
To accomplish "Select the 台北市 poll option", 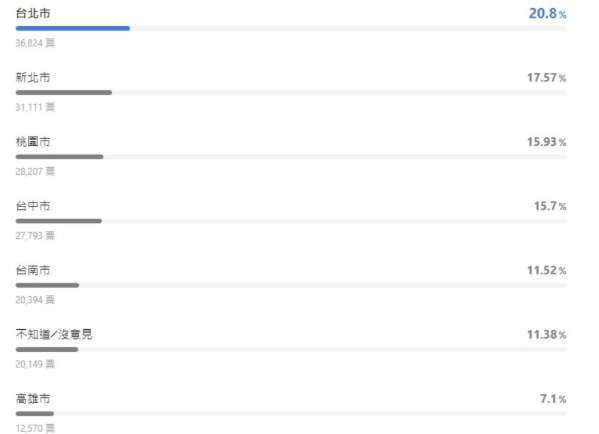I will coord(33,13).
